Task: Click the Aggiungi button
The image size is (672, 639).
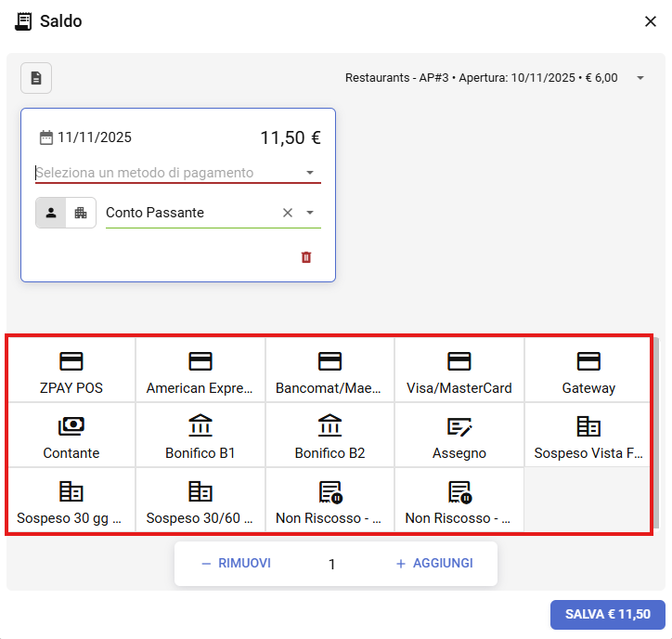Action: 434,564
